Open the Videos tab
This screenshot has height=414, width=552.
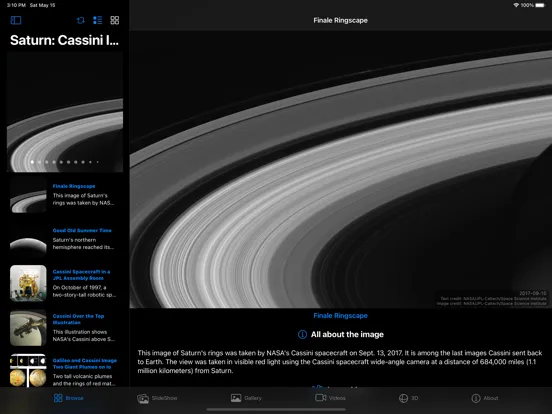click(330, 398)
